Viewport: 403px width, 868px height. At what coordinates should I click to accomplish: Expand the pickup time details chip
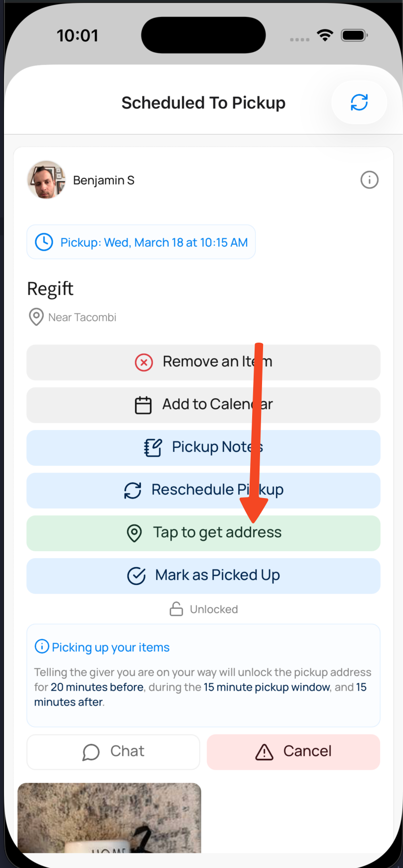tap(141, 242)
